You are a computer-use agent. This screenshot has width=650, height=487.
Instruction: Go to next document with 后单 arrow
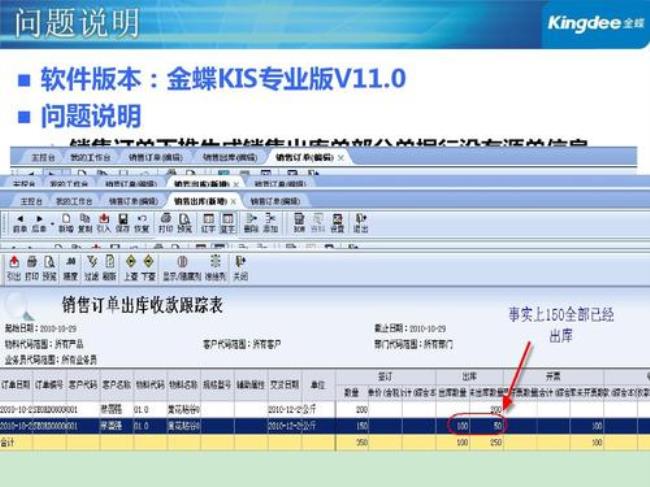click(x=39, y=223)
